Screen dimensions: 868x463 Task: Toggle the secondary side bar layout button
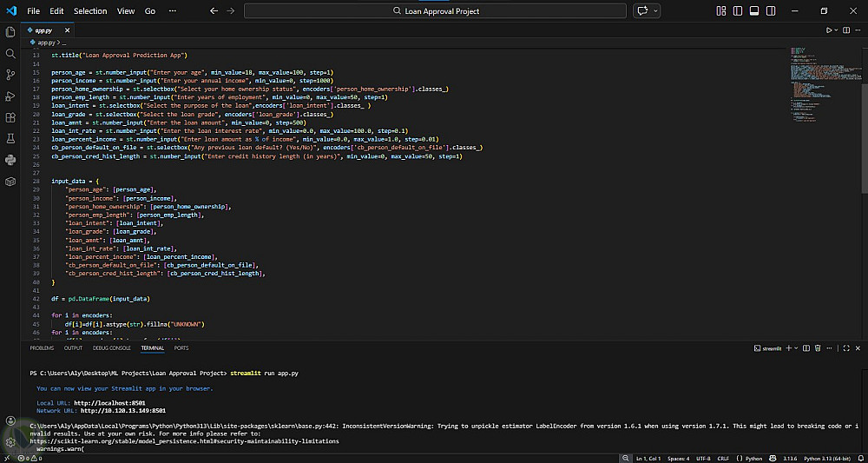(x=771, y=11)
